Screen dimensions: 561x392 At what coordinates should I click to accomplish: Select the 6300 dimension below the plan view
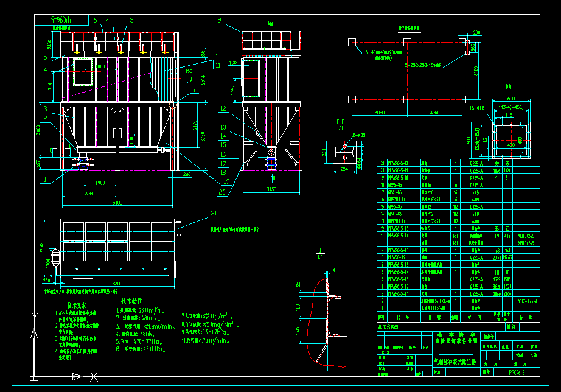tap(113, 282)
